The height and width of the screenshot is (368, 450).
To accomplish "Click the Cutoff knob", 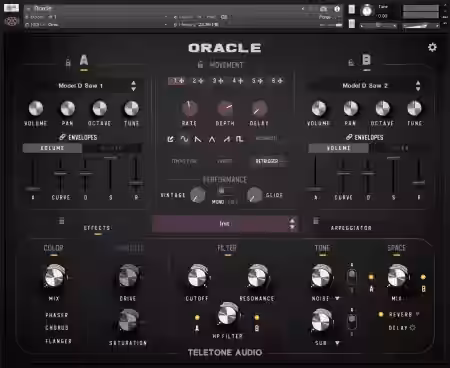I will (197, 277).
